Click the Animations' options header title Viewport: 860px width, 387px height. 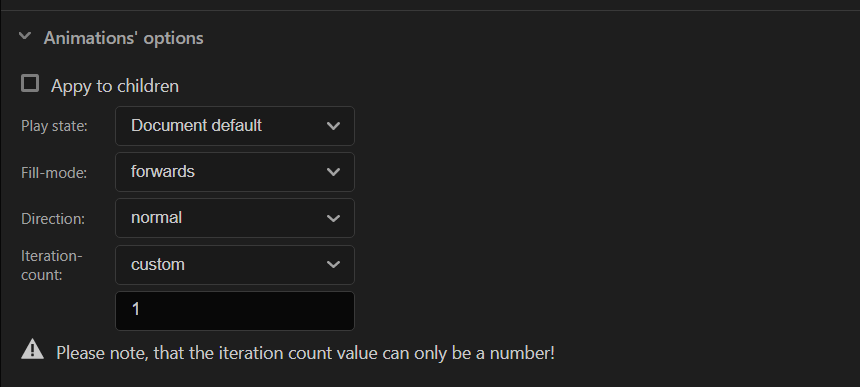[123, 38]
